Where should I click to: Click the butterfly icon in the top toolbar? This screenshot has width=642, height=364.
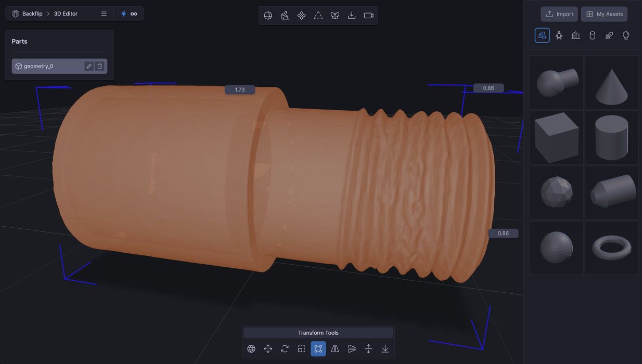click(335, 16)
